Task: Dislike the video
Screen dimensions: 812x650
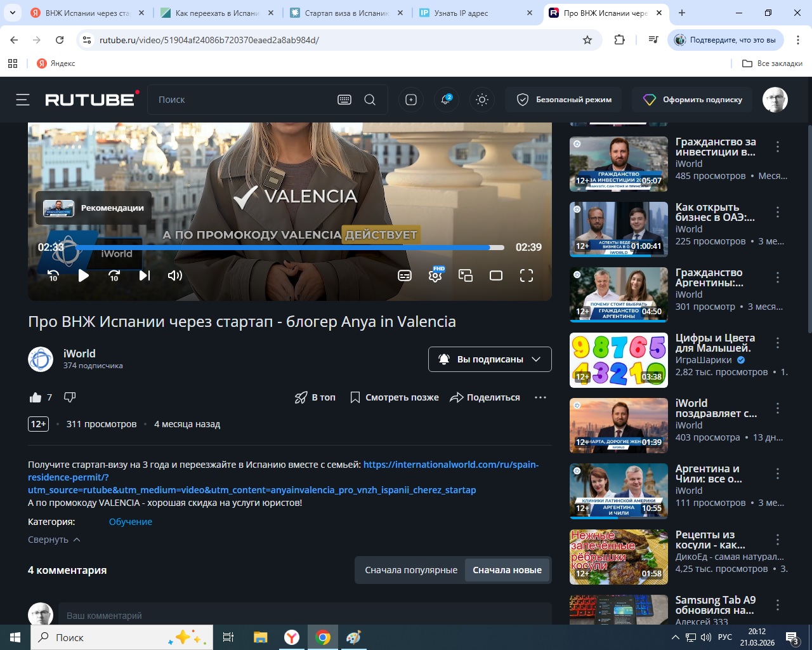Action: point(70,397)
